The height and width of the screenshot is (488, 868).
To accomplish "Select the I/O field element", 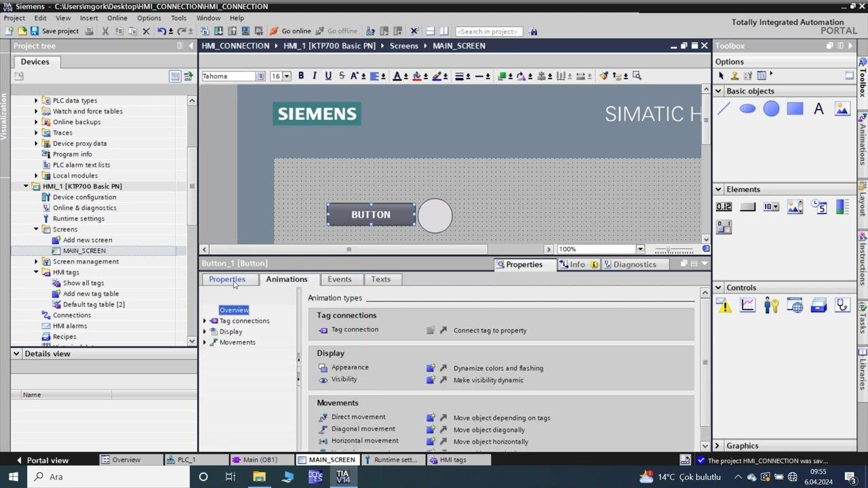I will pos(724,207).
